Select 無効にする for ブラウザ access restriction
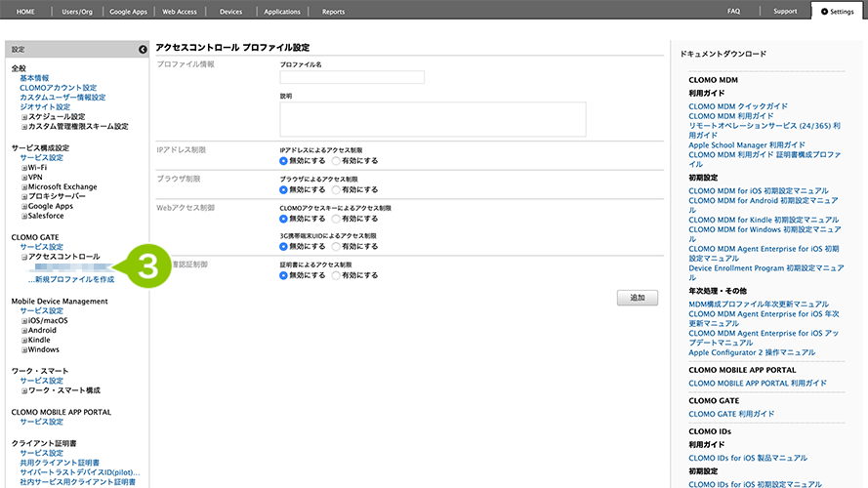The image size is (868, 488). click(283, 189)
